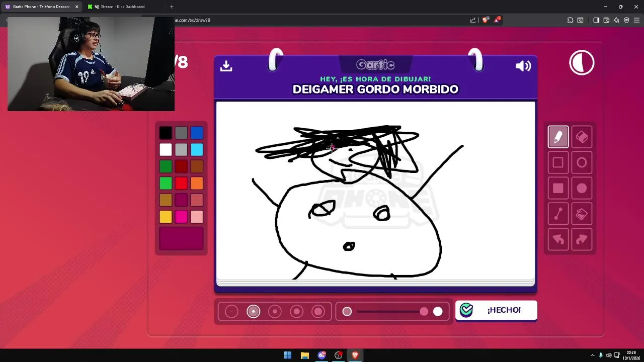Image resolution: width=644 pixels, height=362 pixels.
Task: Click the ¡HECHO! done button
Action: 496,310
